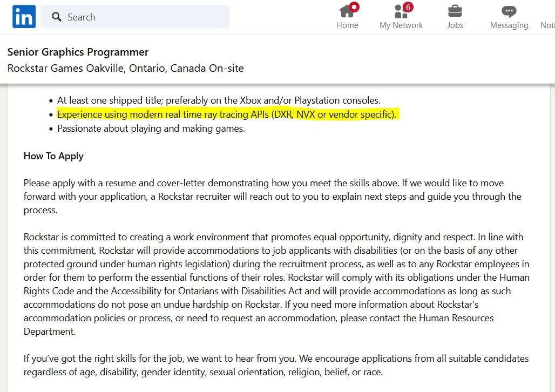Click the red badge on Home icon
555x392 pixels.
354,7
